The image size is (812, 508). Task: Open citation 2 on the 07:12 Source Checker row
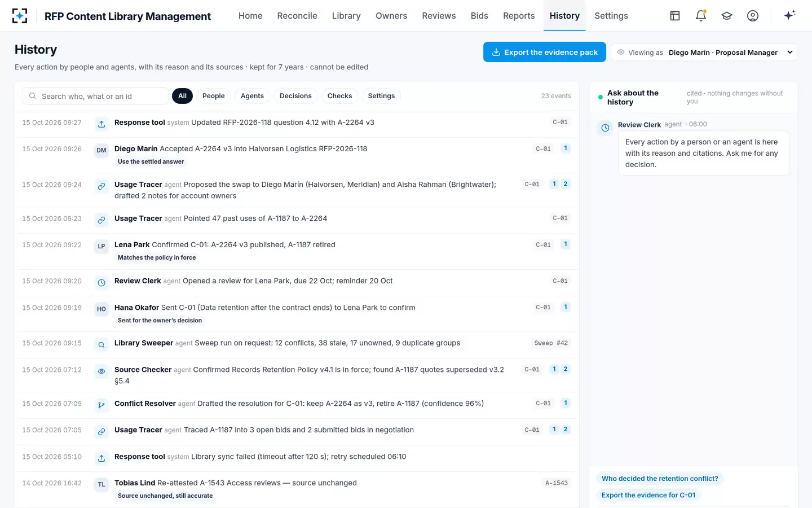click(x=566, y=369)
